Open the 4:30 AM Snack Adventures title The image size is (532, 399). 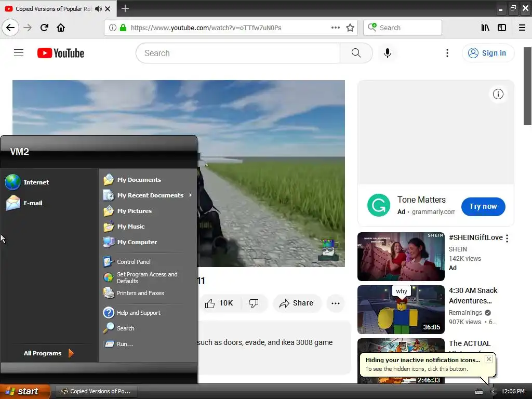tap(473, 296)
